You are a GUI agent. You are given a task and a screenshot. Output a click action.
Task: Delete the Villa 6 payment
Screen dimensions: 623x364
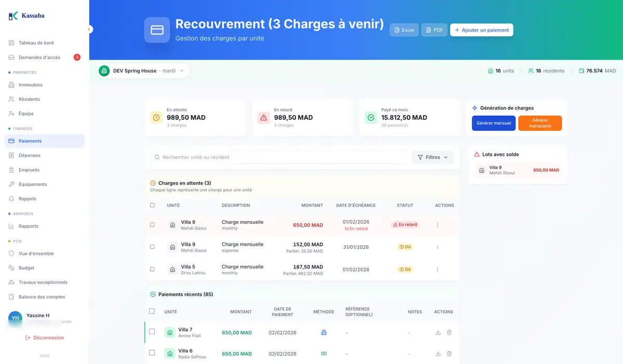point(449,354)
